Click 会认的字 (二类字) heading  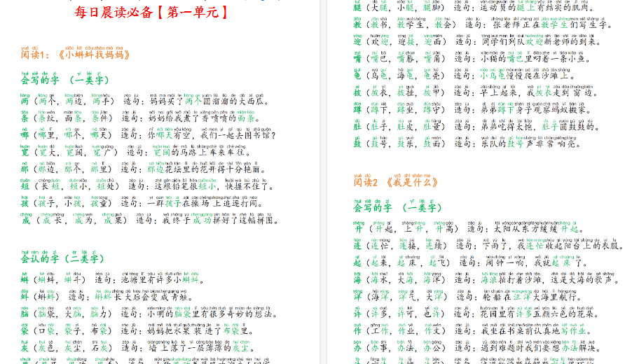tap(62, 258)
